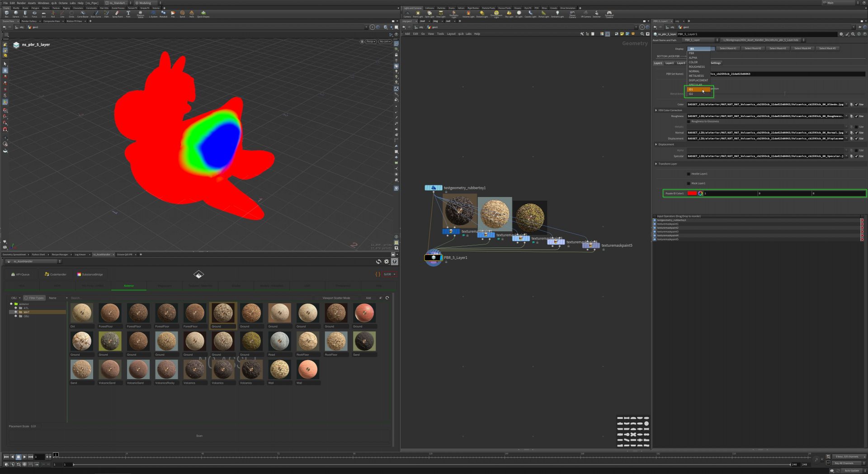This screenshot has width=868, height=474.
Task: Switch to the Layer2 tab
Action: pos(669,63)
